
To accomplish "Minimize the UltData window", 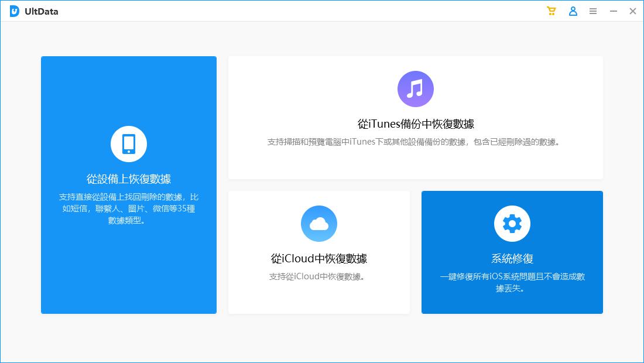I will [x=612, y=11].
